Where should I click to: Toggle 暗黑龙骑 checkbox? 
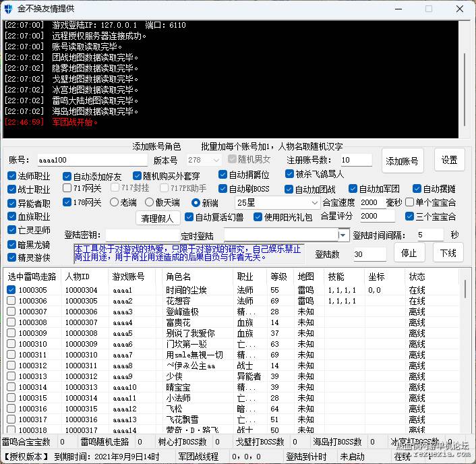(x=11, y=244)
